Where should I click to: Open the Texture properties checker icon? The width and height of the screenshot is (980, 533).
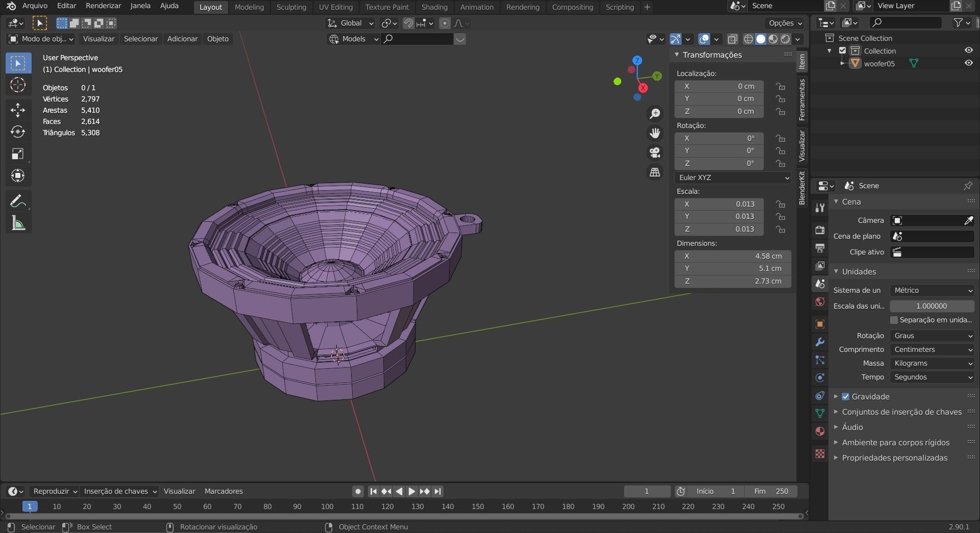pyautogui.click(x=820, y=453)
